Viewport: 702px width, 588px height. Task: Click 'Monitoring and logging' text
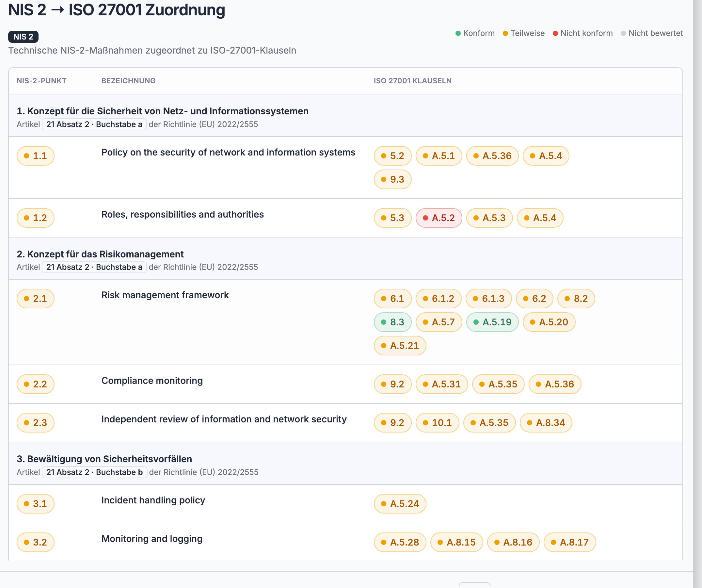(152, 539)
